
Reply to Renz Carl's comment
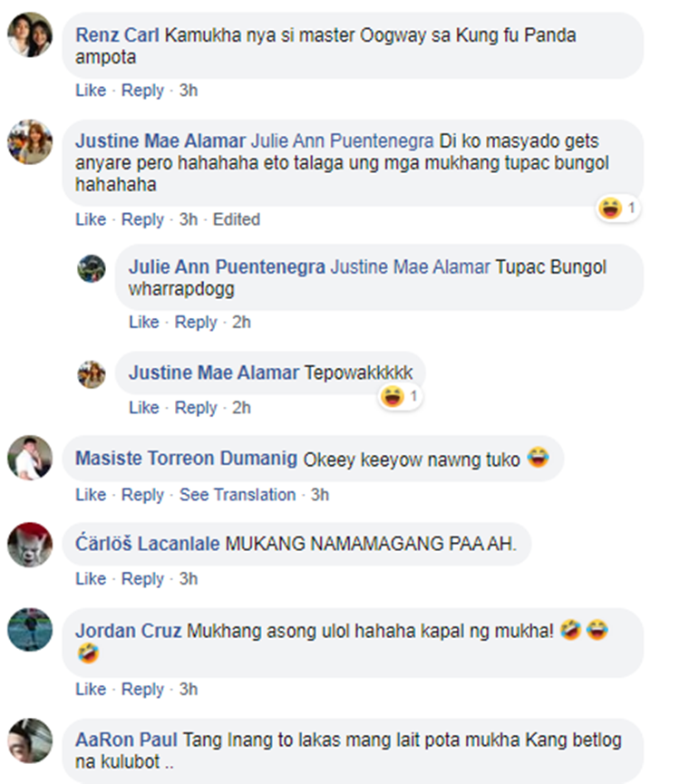tap(142, 91)
